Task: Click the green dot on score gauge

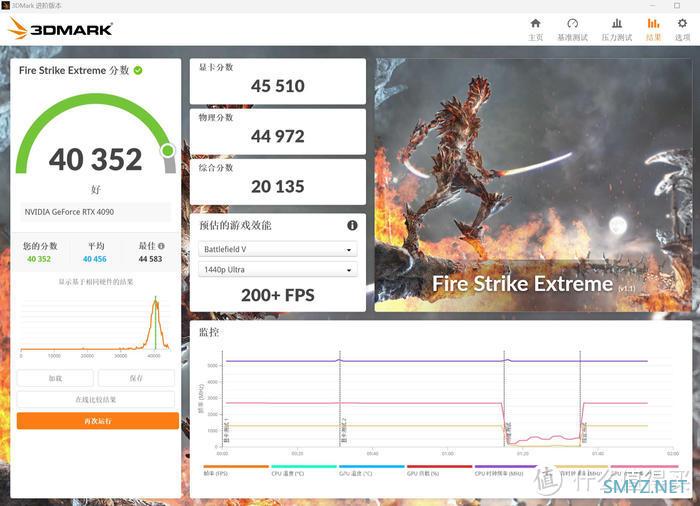Action: click(168, 151)
